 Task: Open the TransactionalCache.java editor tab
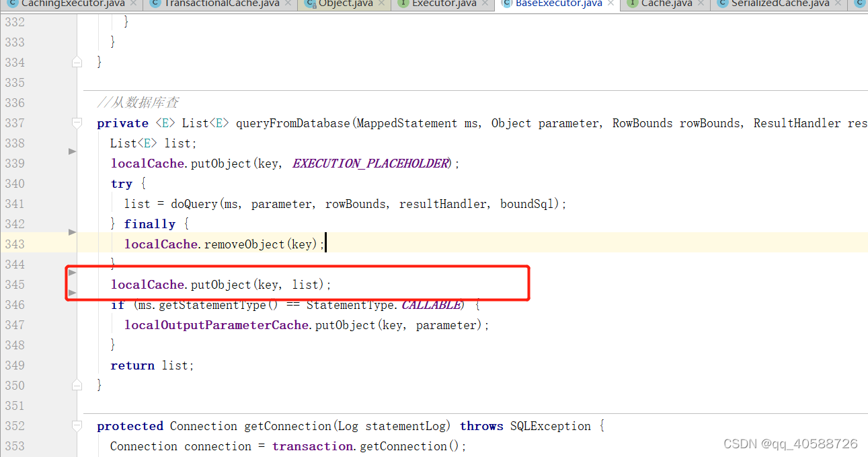point(221,3)
